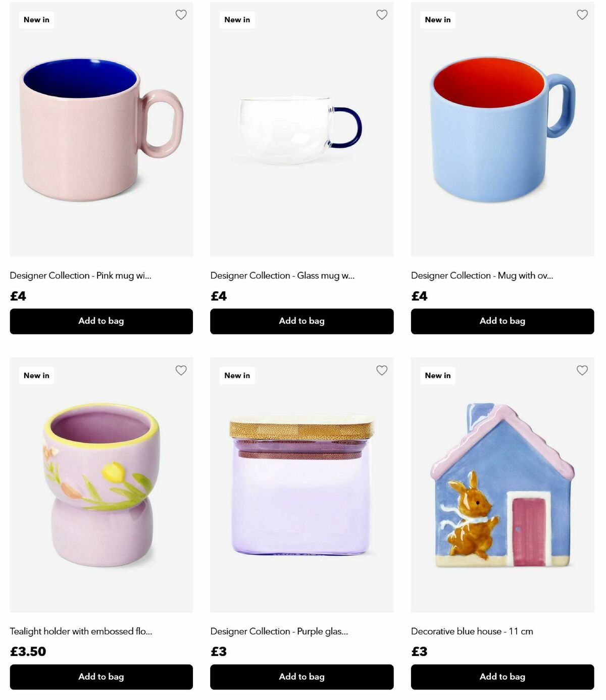Open Decorative blue house - 11 cm link
Screen dimensions: 606x700
(472, 631)
